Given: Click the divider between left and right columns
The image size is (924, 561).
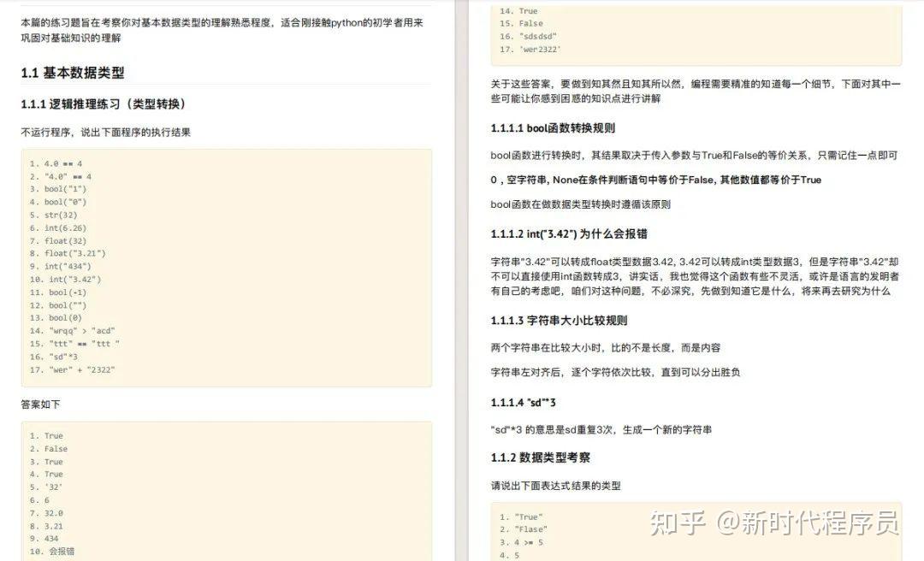Looking at the screenshot, I should (462, 280).
